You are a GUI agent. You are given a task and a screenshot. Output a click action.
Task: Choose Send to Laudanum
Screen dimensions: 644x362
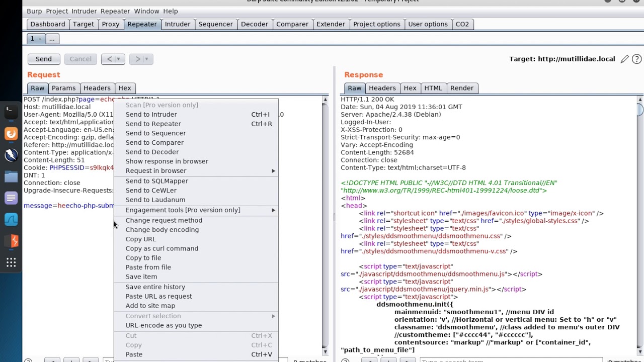pyautogui.click(x=196, y=200)
